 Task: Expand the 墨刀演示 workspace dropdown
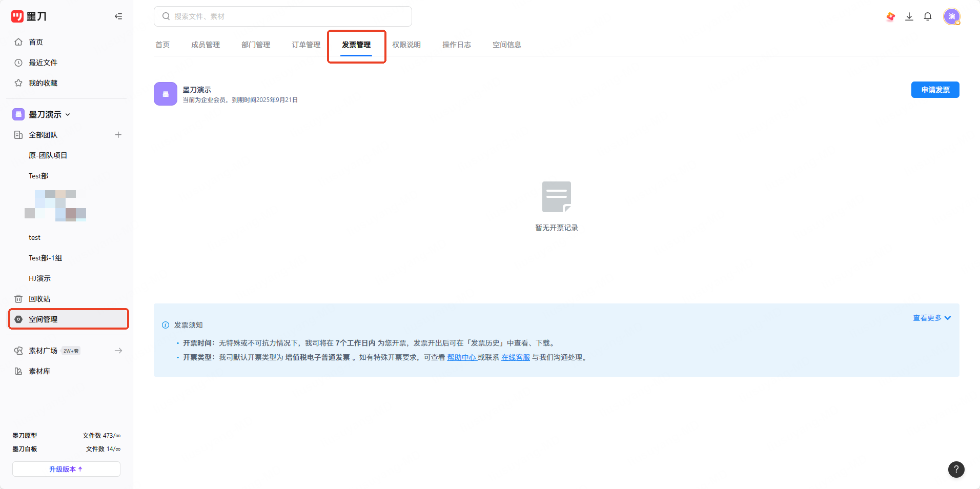[68, 115]
